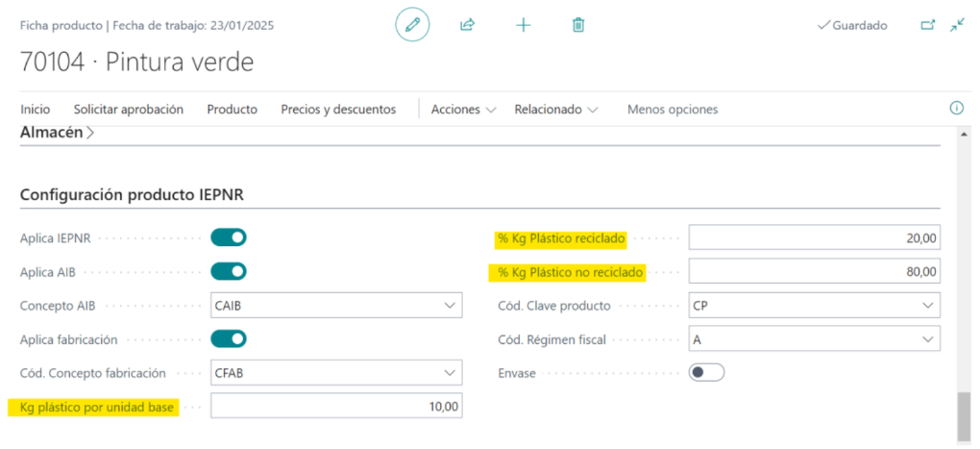Disable the Aplica fabricación switch

[x=229, y=339]
